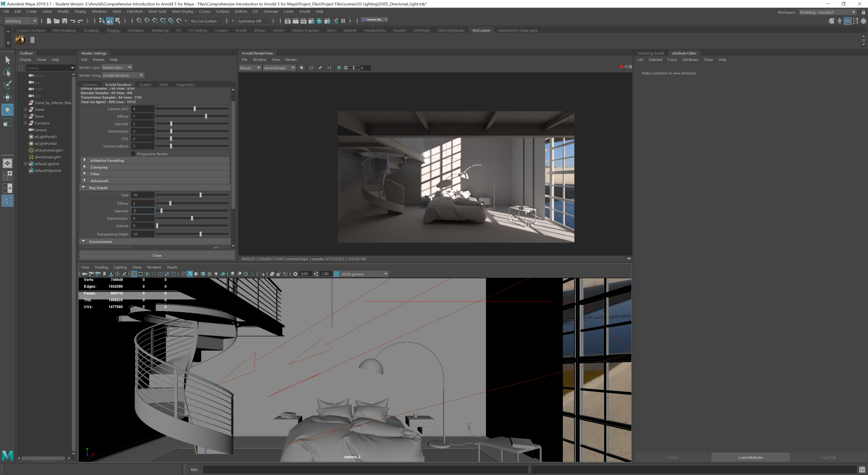Toggle the red render region indicator in RenderView
This screenshot has width=868, height=475.
(621, 67)
